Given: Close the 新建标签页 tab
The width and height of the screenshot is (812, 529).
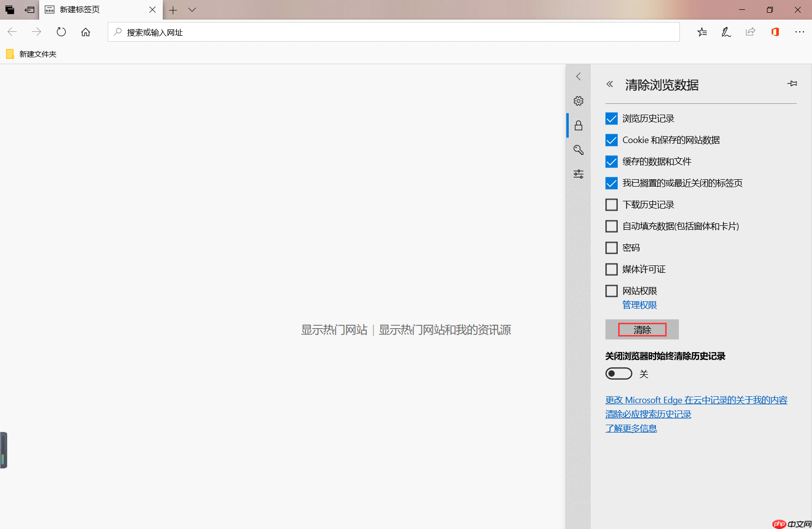Looking at the screenshot, I should click(152, 10).
